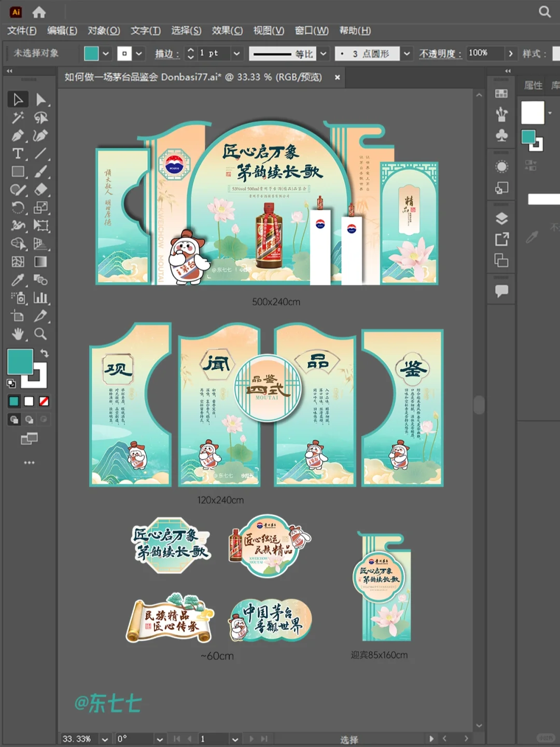
Task: Select the Paintbrush tool
Action: [40, 172]
